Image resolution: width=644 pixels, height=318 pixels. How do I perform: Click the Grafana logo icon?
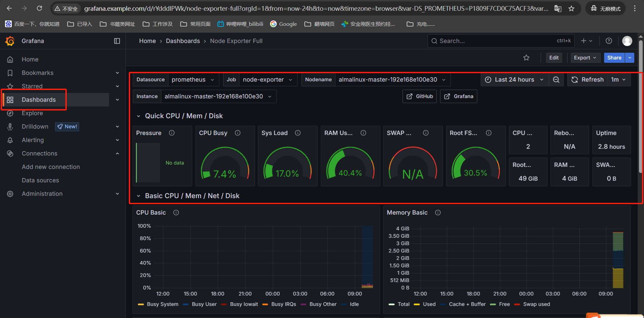(x=10, y=41)
